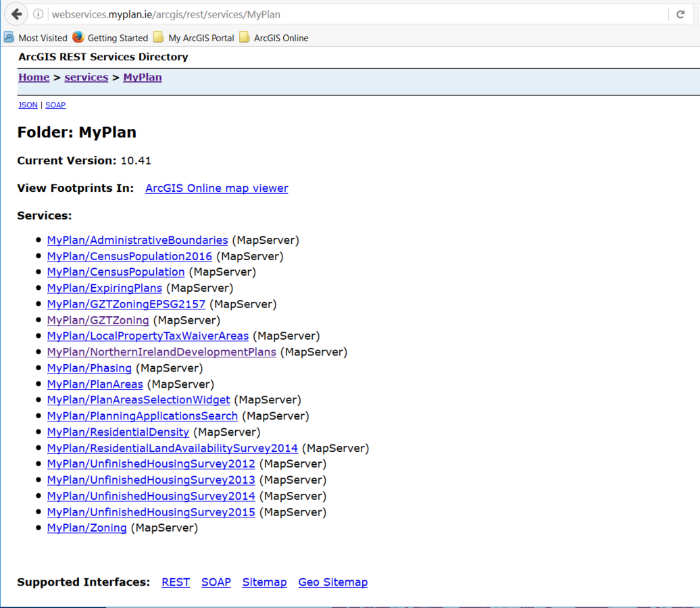Open MyPlan/UnfinishedHousingSurvey2014 service
The image size is (700, 608).
[151, 496]
